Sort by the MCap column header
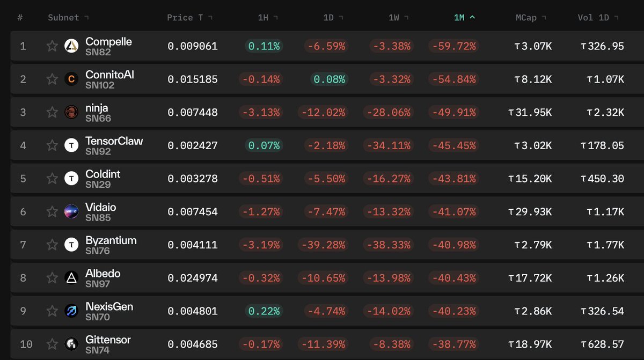Image resolution: width=644 pixels, height=360 pixels. (x=531, y=18)
